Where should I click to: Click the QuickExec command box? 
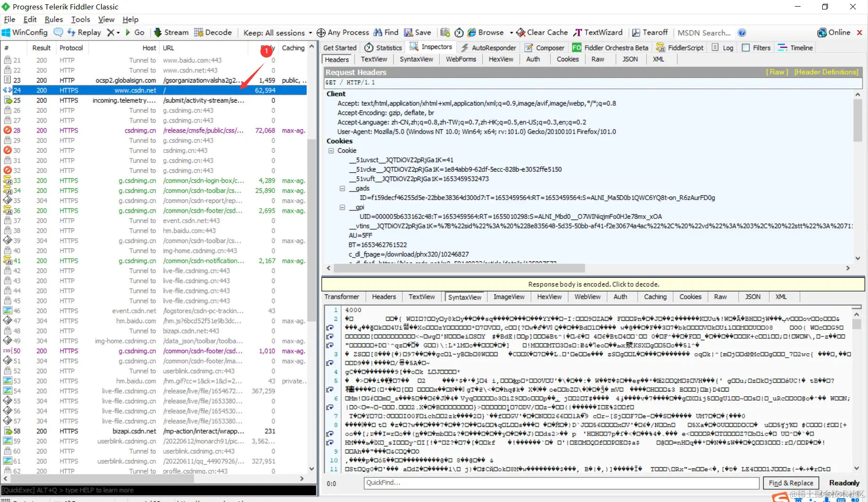159,490
